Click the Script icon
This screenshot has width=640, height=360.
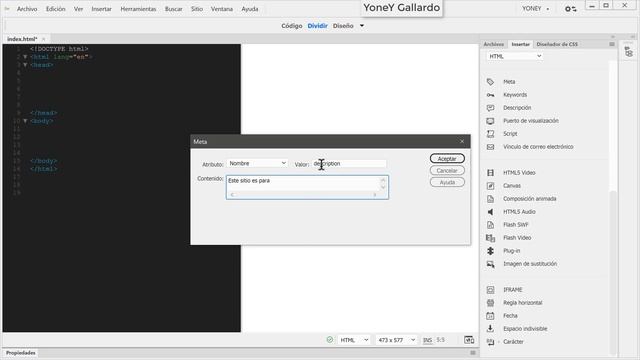coord(490,134)
